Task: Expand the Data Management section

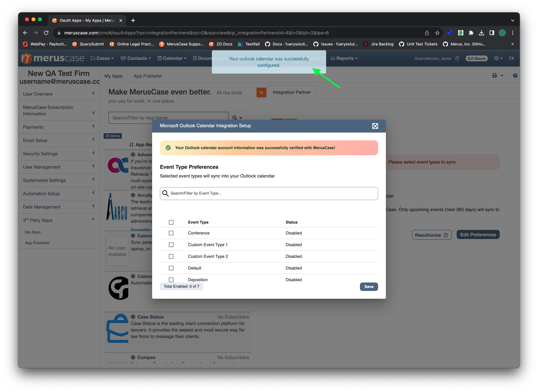Action: (x=59, y=207)
